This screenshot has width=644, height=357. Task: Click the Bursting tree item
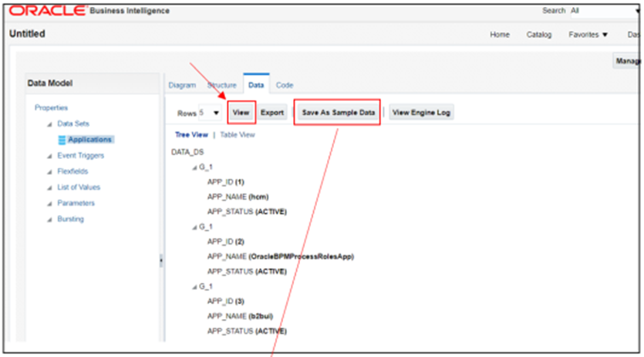(70, 220)
